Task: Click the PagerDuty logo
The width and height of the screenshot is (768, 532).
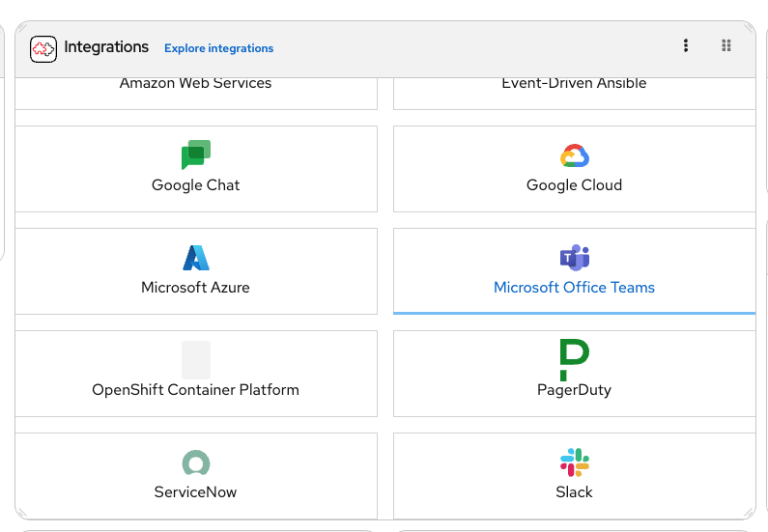Action: tap(575, 360)
